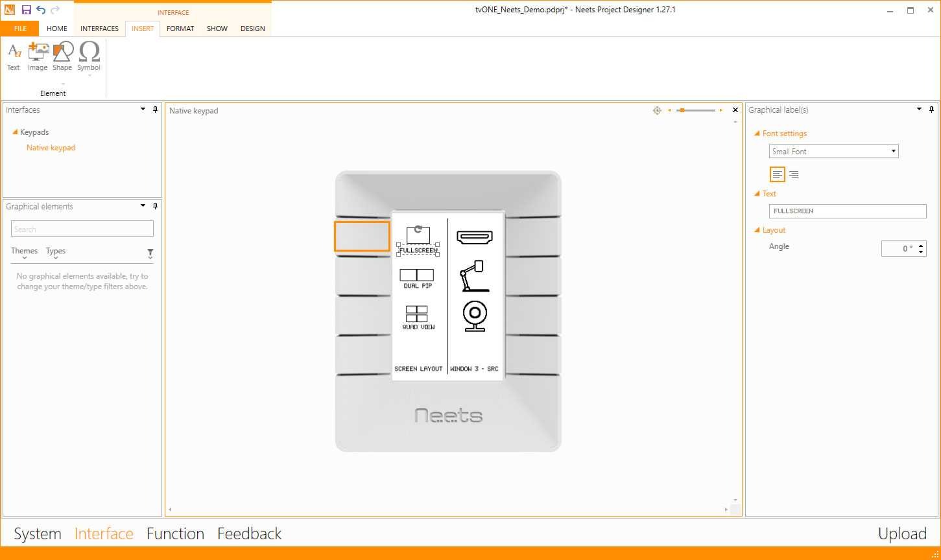Undo the last action
Image resolution: width=941 pixels, height=560 pixels.
[x=41, y=10]
